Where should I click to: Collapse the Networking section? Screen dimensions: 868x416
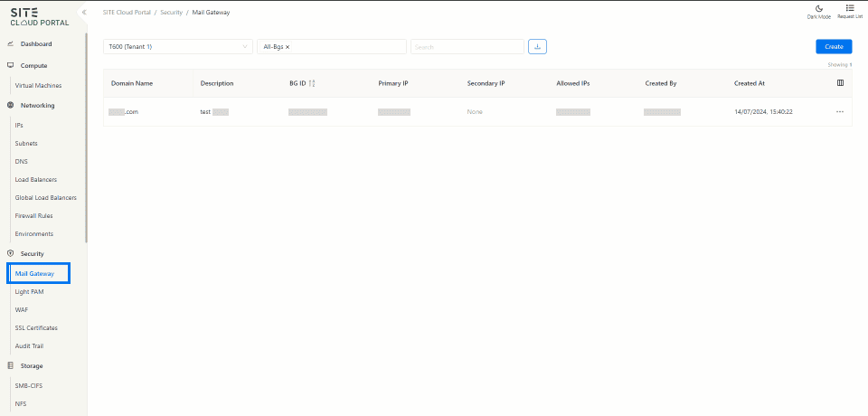pos(38,105)
